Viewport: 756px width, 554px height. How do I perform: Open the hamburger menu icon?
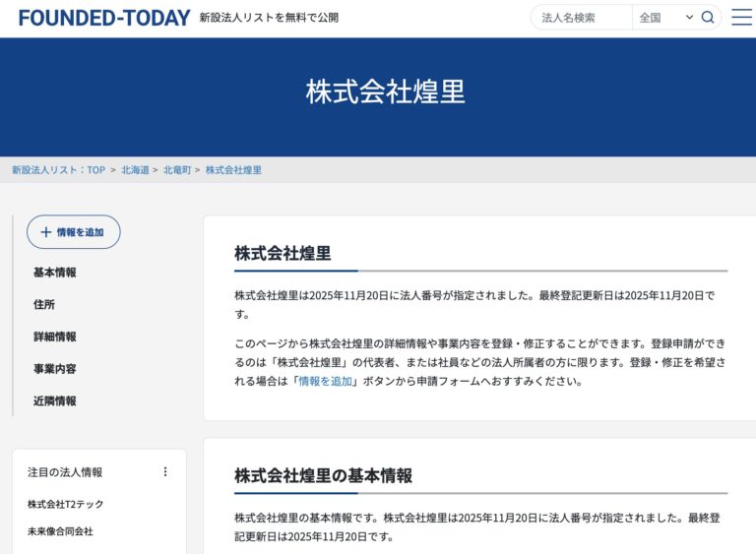point(741,18)
